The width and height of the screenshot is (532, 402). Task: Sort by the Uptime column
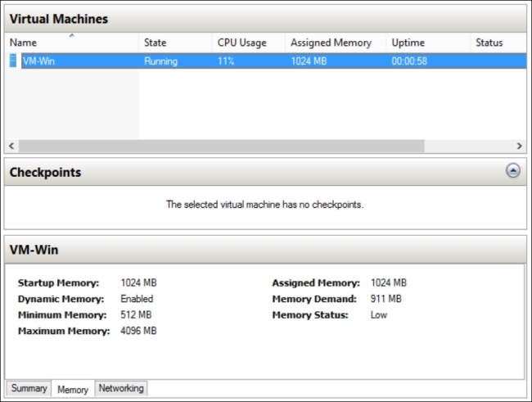(x=408, y=43)
